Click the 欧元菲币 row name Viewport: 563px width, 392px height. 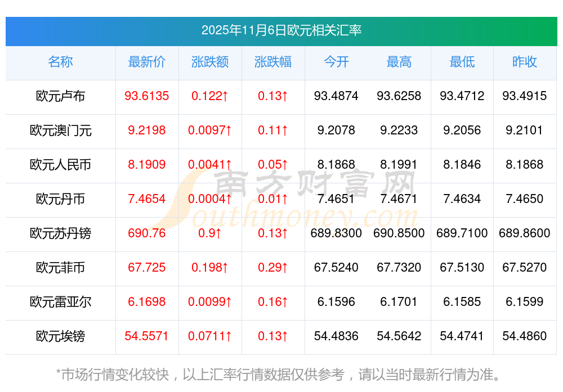(x=60, y=268)
